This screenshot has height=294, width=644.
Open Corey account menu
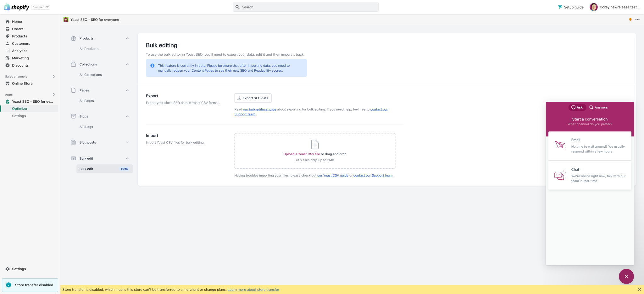[x=615, y=7]
